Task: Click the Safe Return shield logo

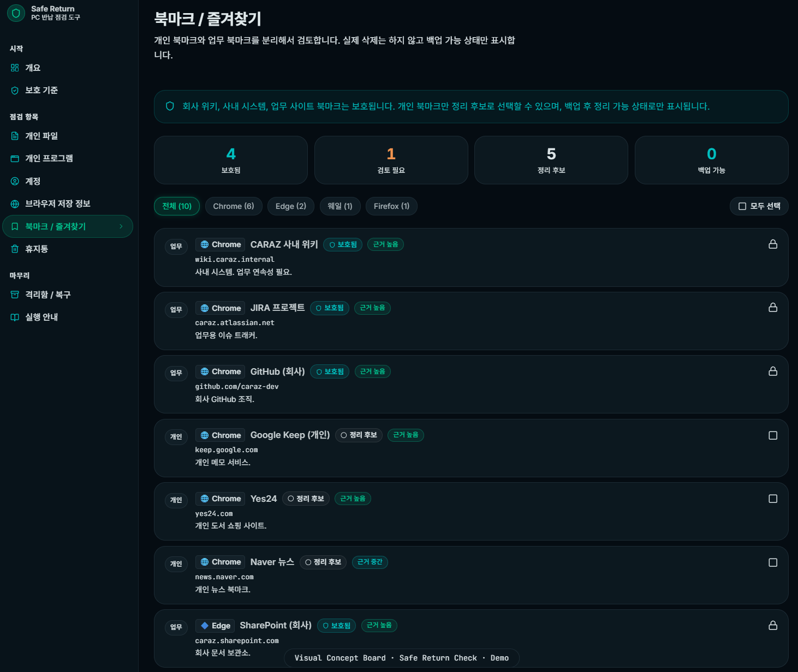Action: [16, 13]
